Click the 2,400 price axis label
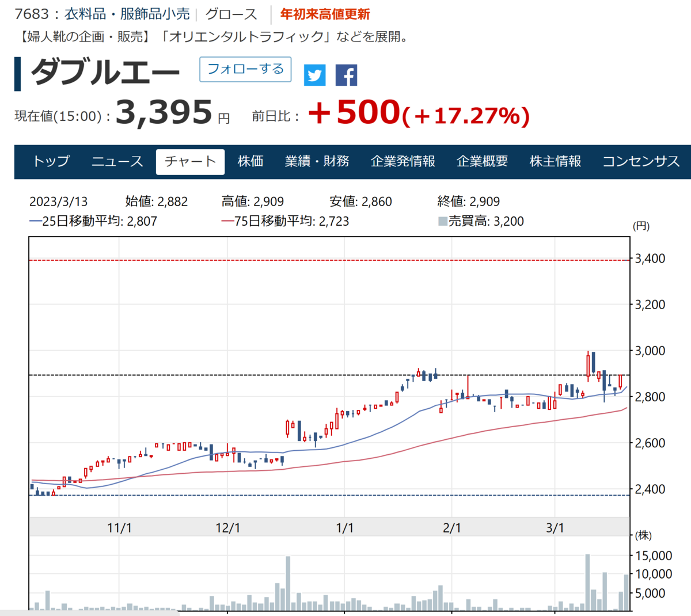Image resolution: width=691 pixels, height=616 pixels. (650, 489)
